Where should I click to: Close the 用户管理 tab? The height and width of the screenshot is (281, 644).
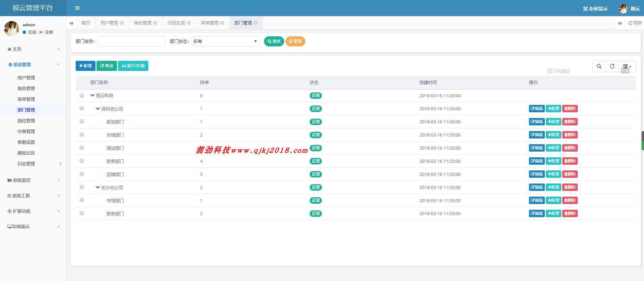tap(122, 23)
